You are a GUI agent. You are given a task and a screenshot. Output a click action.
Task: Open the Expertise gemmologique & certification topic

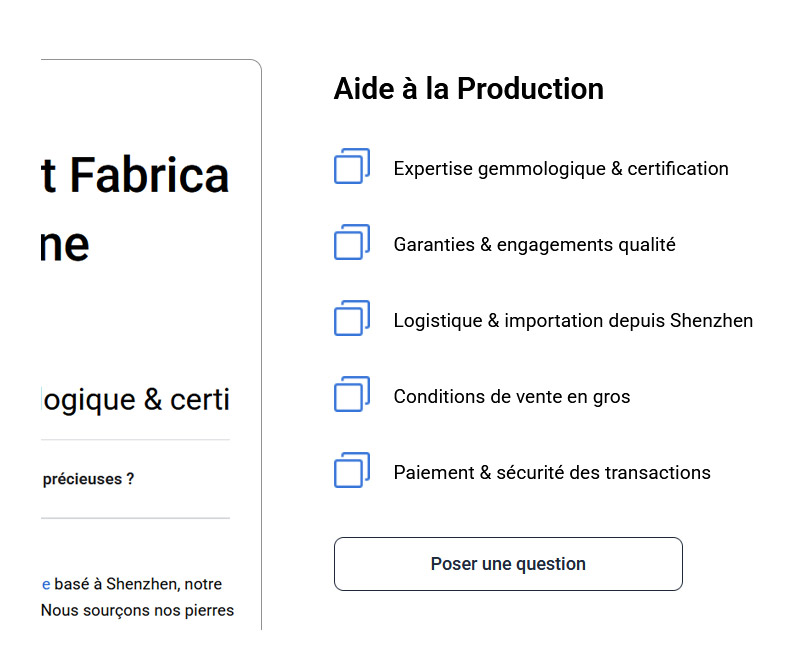[560, 169]
